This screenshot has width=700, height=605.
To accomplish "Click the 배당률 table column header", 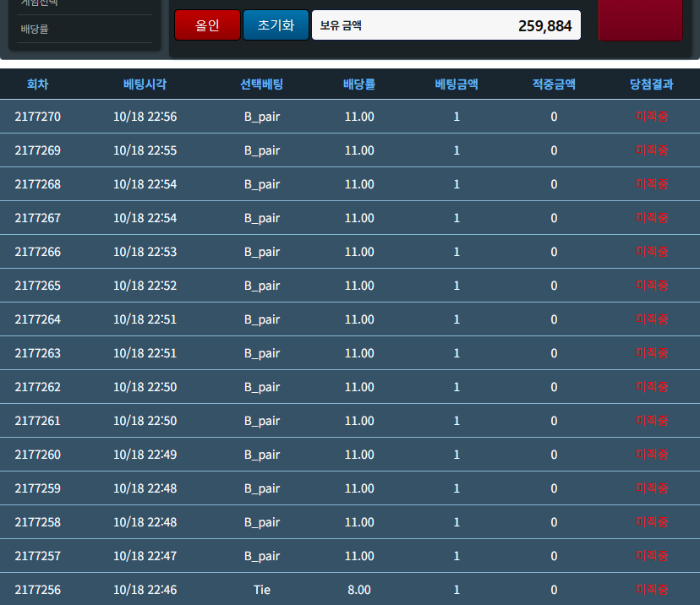I will 359,84.
